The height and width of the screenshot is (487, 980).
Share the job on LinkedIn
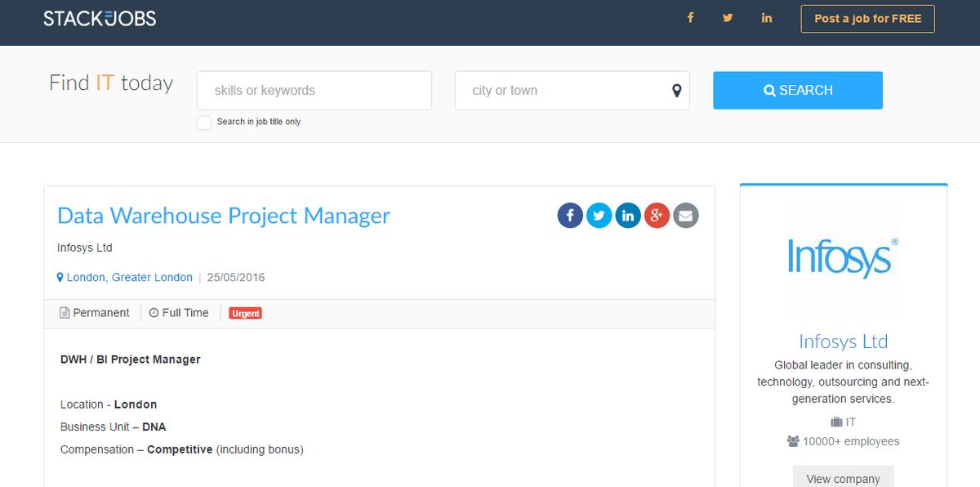click(x=628, y=215)
